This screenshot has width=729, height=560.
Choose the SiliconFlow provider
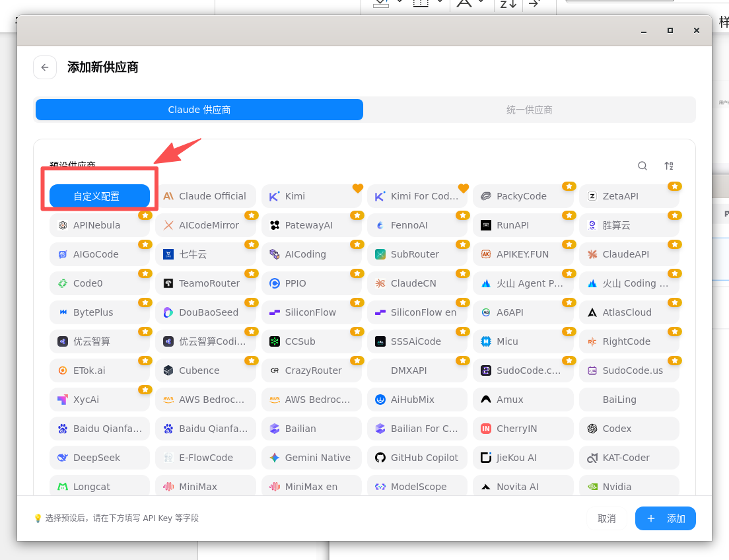click(312, 312)
